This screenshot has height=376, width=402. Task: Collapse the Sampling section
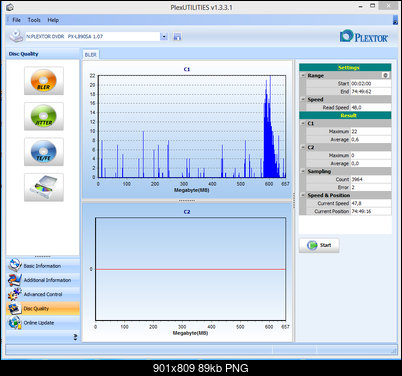[x=303, y=171]
